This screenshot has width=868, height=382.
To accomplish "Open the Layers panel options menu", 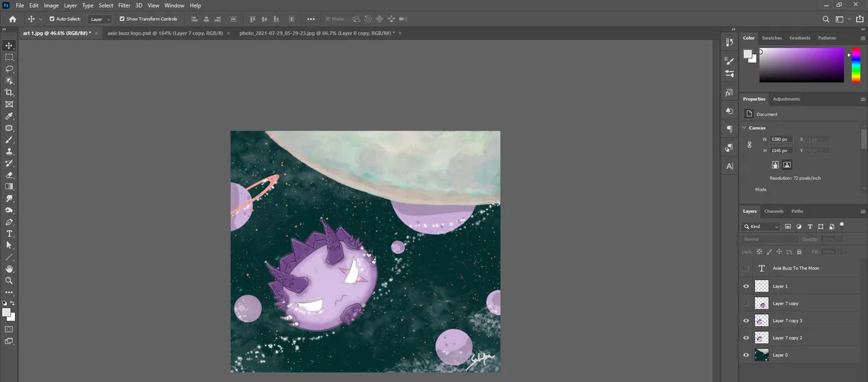I will coord(863,211).
